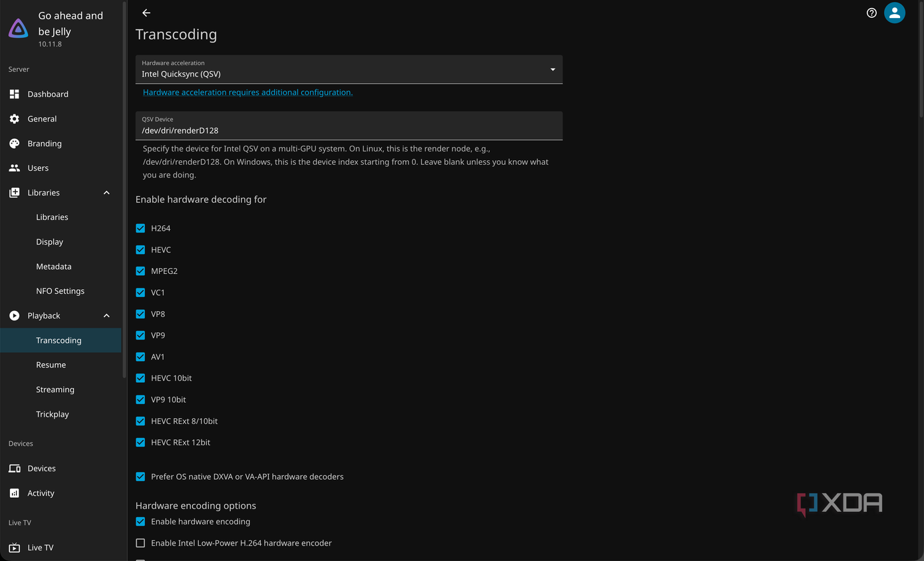Toggle Prefer OS native DXVA or VA-API decoders

click(140, 477)
